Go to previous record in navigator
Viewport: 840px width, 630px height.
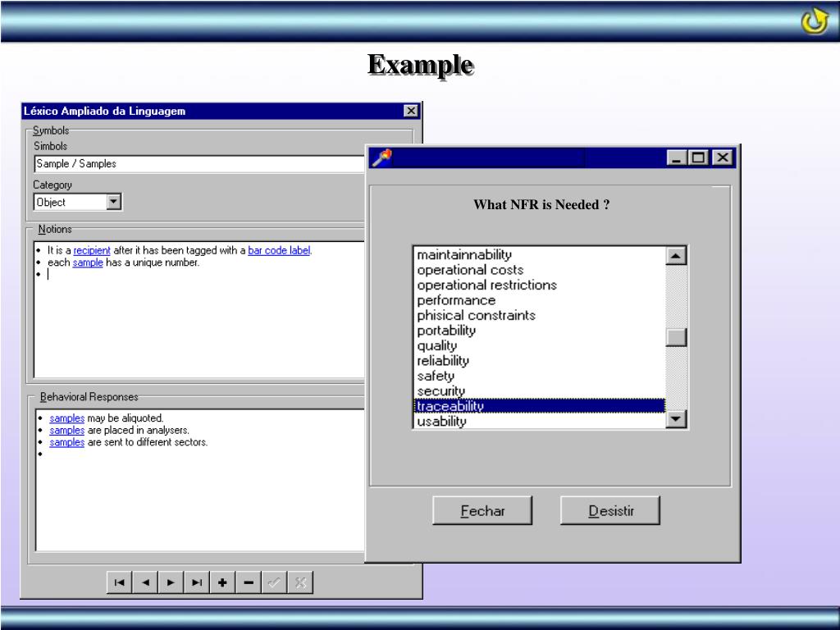point(145,582)
